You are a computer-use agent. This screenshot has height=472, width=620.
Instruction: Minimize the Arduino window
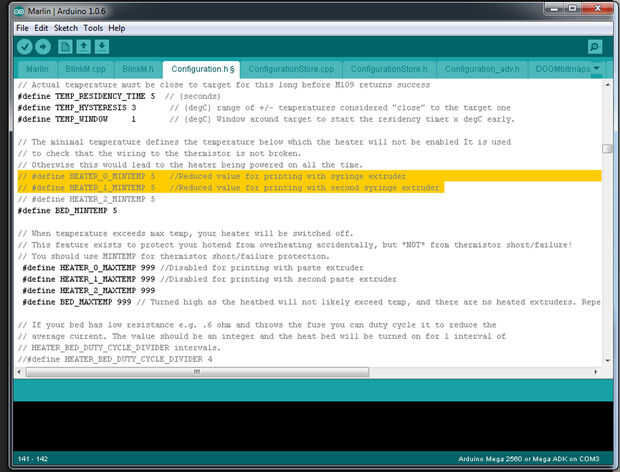(x=554, y=8)
